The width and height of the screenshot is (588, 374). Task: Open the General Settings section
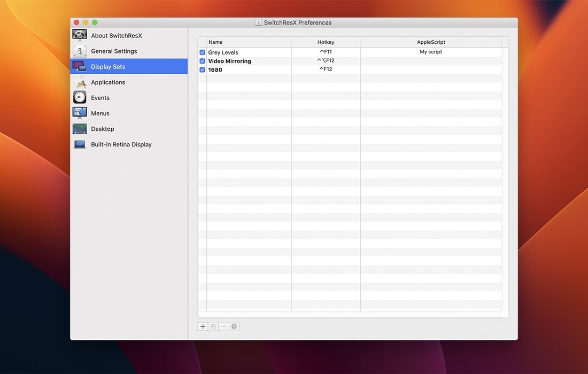[x=113, y=50]
